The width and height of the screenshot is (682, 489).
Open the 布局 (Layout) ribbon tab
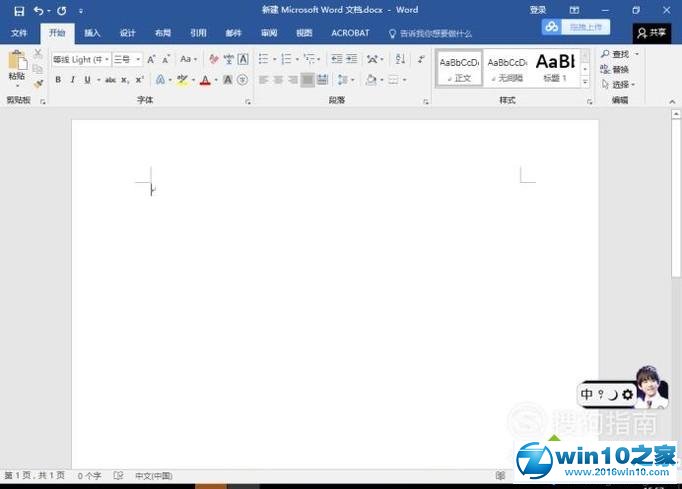[162, 33]
